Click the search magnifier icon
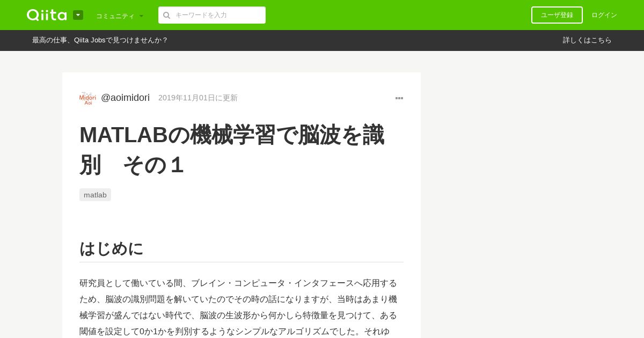This screenshot has height=338, width=644. pos(167,15)
